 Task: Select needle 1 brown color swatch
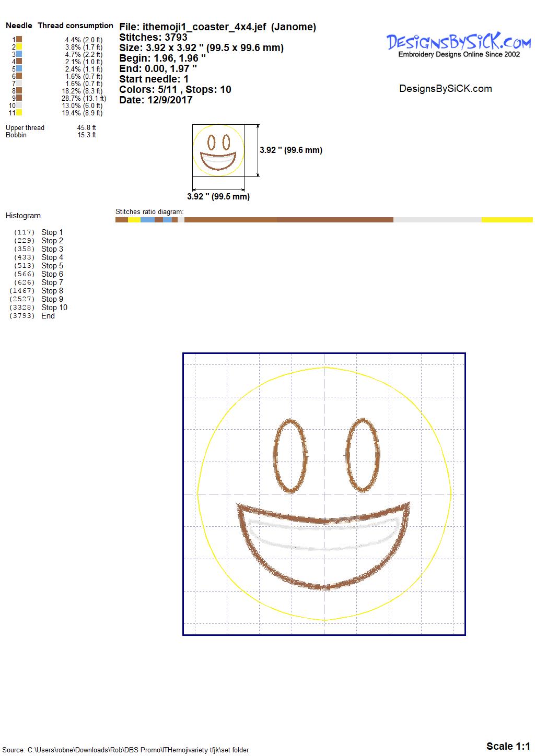click(x=19, y=39)
